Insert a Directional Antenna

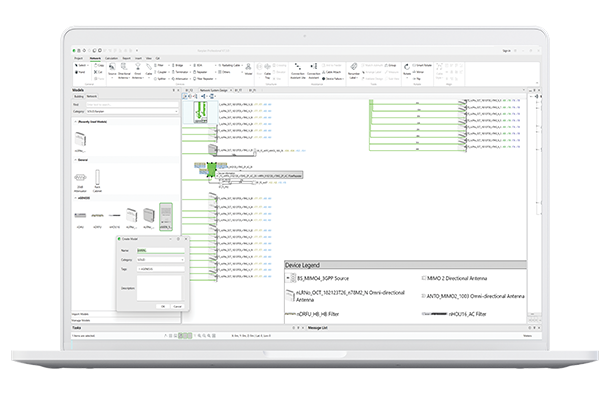pyautogui.click(x=124, y=71)
